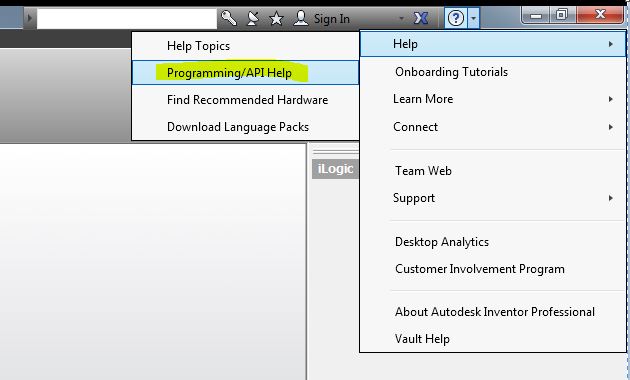Open the Autodesk Exchange X icon
Image resolution: width=630 pixels, height=380 pixels.
tap(421, 18)
